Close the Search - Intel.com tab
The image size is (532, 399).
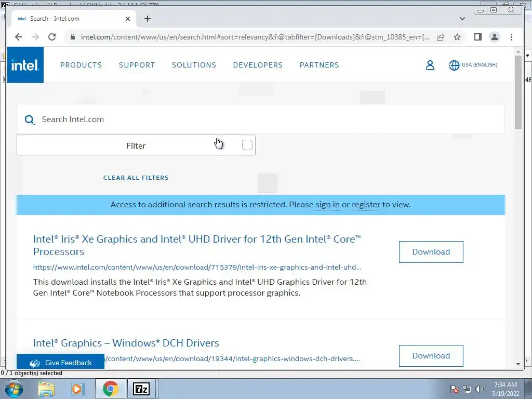(x=128, y=19)
